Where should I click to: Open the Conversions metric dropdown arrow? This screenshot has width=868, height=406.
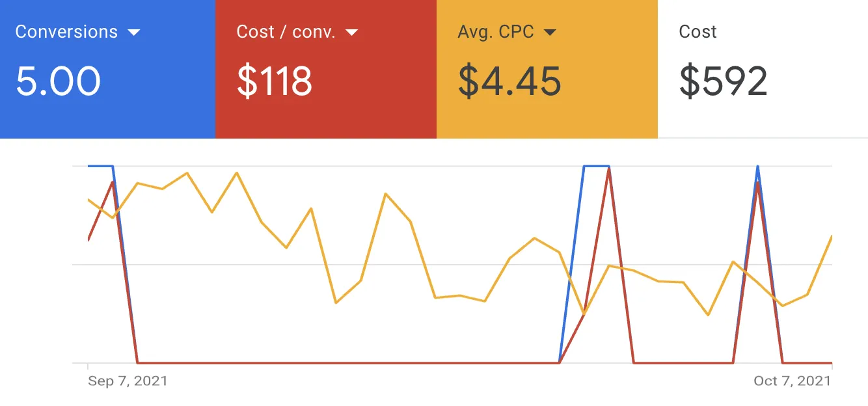134,33
